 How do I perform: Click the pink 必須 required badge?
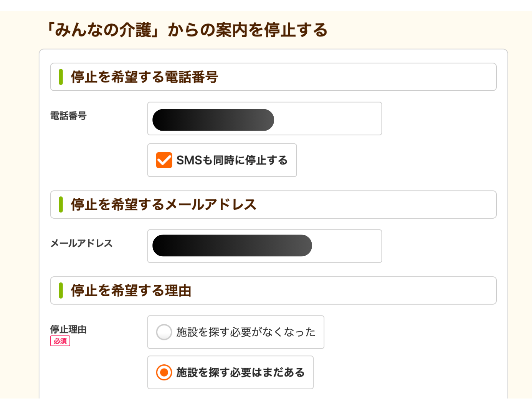pos(60,341)
